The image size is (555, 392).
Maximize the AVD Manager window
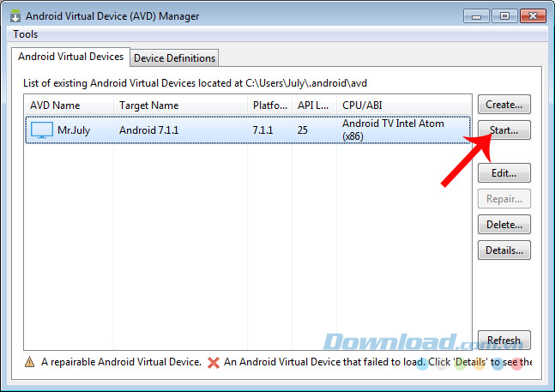pyautogui.click(x=504, y=16)
